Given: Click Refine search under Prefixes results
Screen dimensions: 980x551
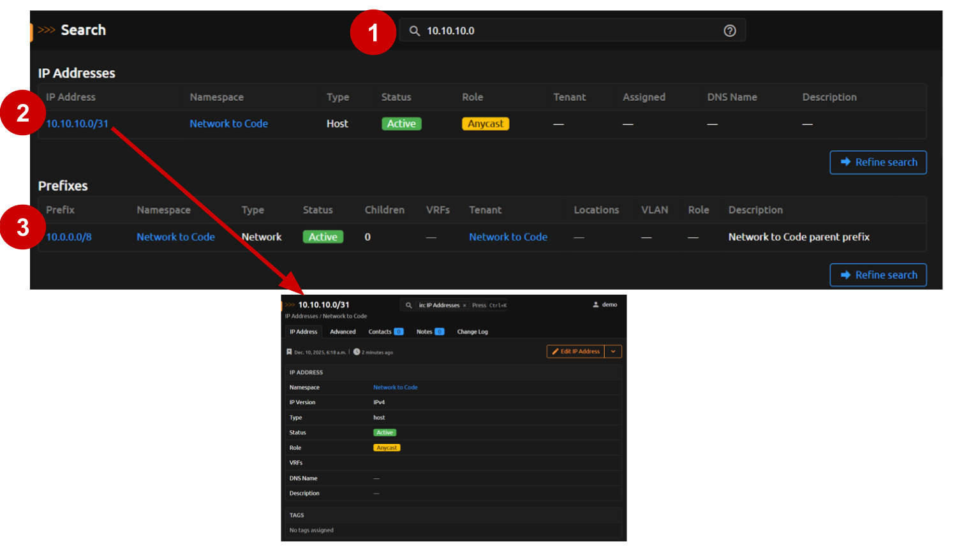Looking at the screenshot, I should [878, 275].
